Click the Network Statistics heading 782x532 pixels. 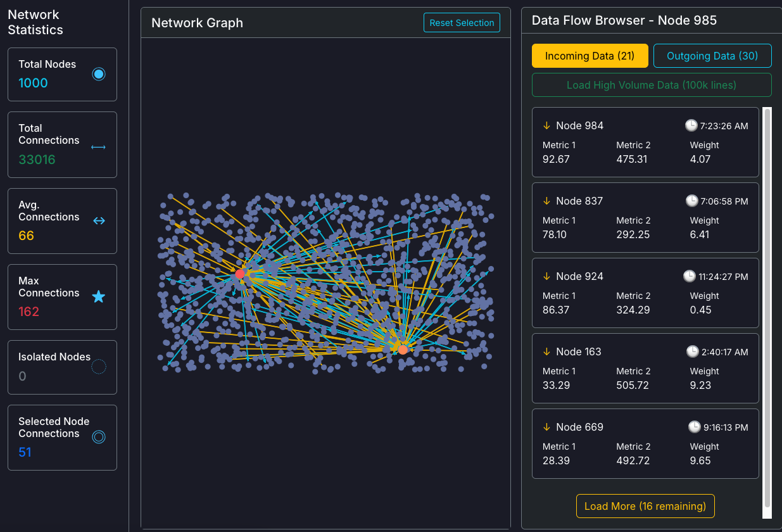click(35, 22)
